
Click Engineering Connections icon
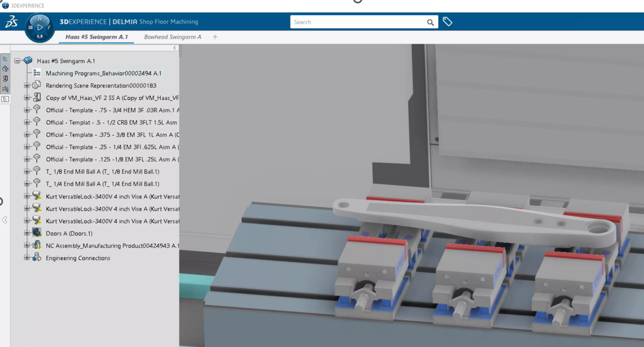[x=37, y=257]
